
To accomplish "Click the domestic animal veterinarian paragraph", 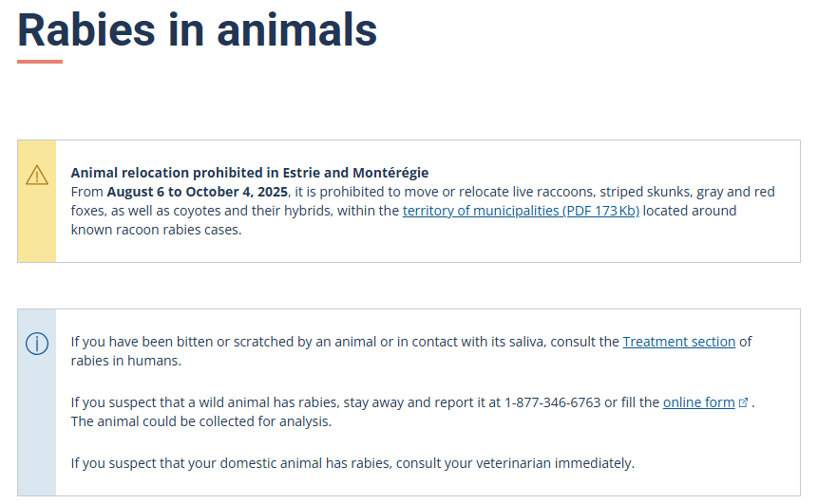I will [x=352, y=463].
